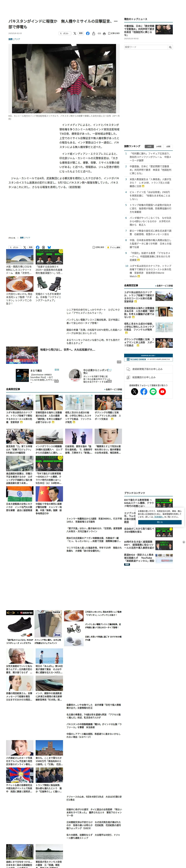The image size is (186, 868).
Task: Open rank 3 story about 米国人教皇誕生
Action: click(151, 183)
